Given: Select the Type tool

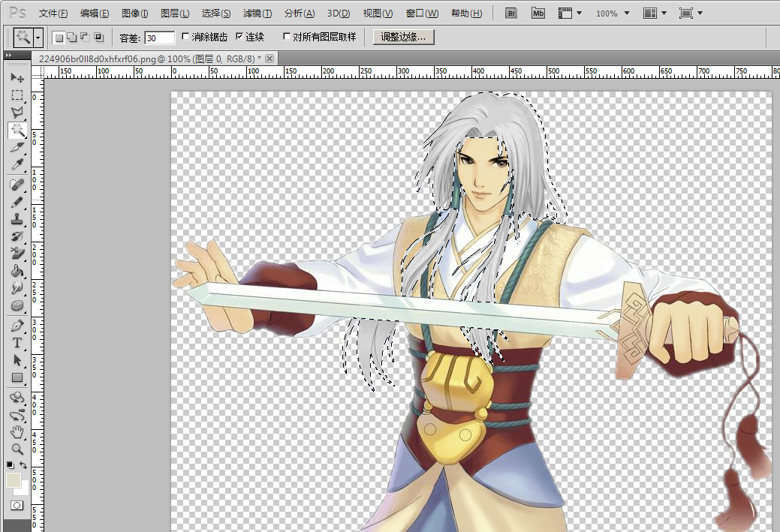Looking at the screenshot, I should 17,343.
